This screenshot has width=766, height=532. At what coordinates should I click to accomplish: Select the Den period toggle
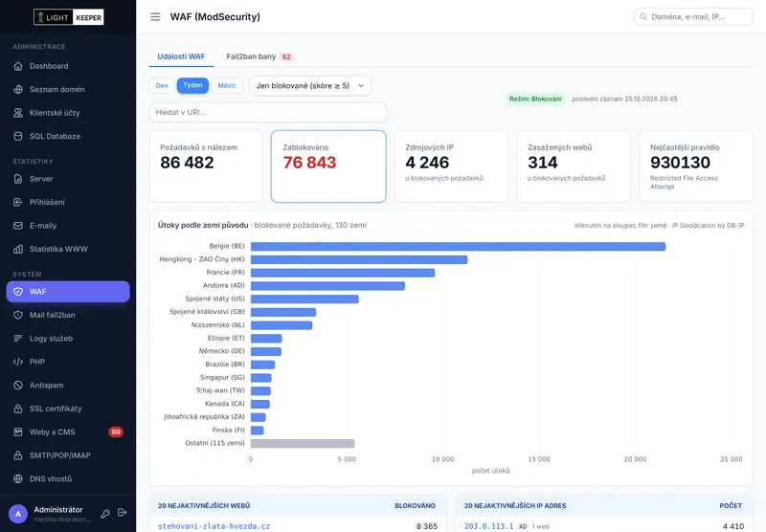pyautogui.click(x=162, y=85)
